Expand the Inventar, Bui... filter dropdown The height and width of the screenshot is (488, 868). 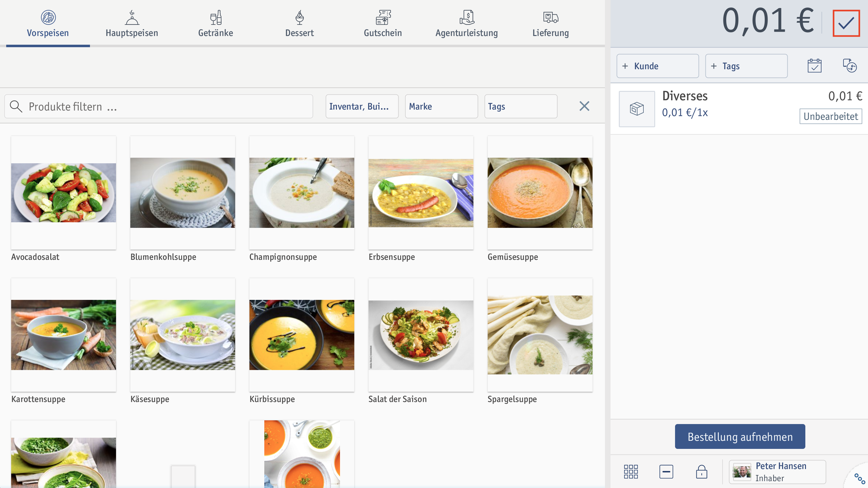pyautogui.click(x=362, y=106)
